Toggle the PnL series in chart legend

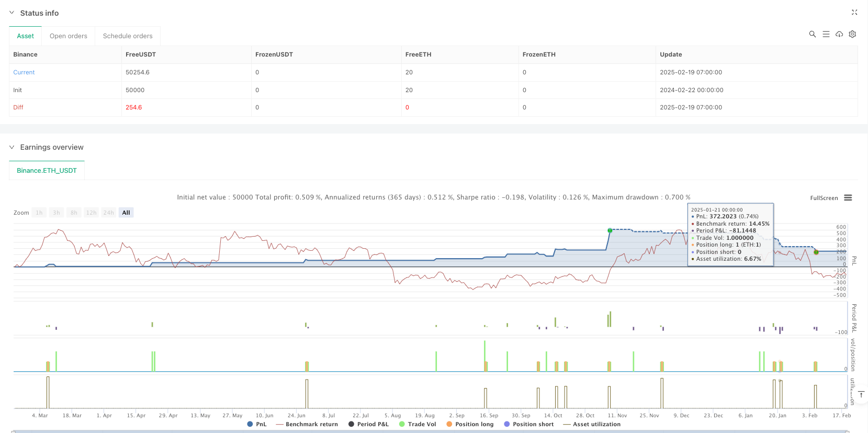click(x=257, y=424)
